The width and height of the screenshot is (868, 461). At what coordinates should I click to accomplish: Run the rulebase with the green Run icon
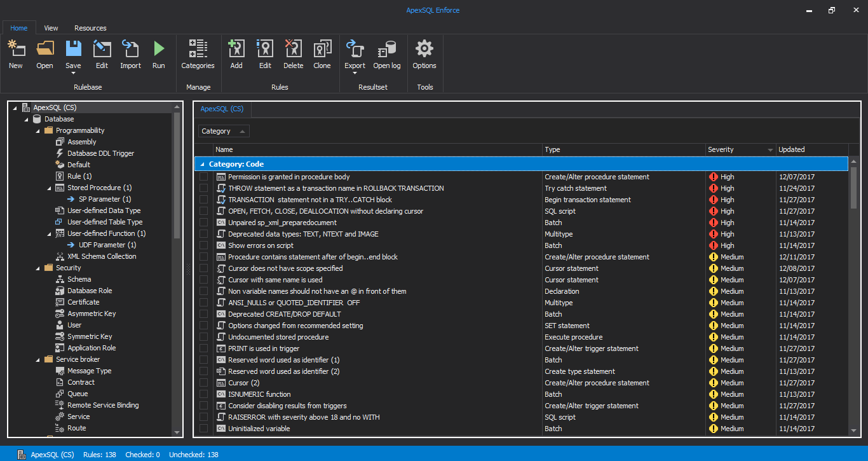click(x=159, y=49)
